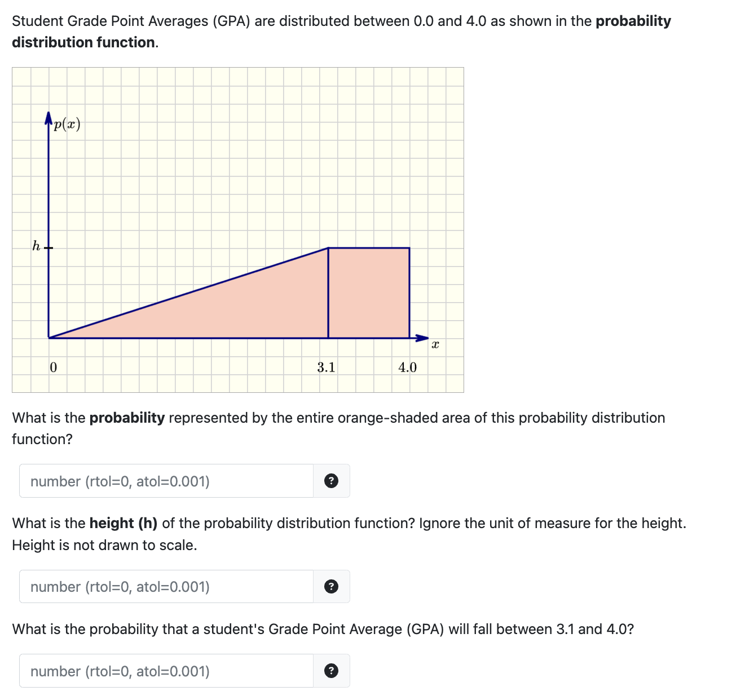Click the question mark icon beside the height input

click(332, 586)
